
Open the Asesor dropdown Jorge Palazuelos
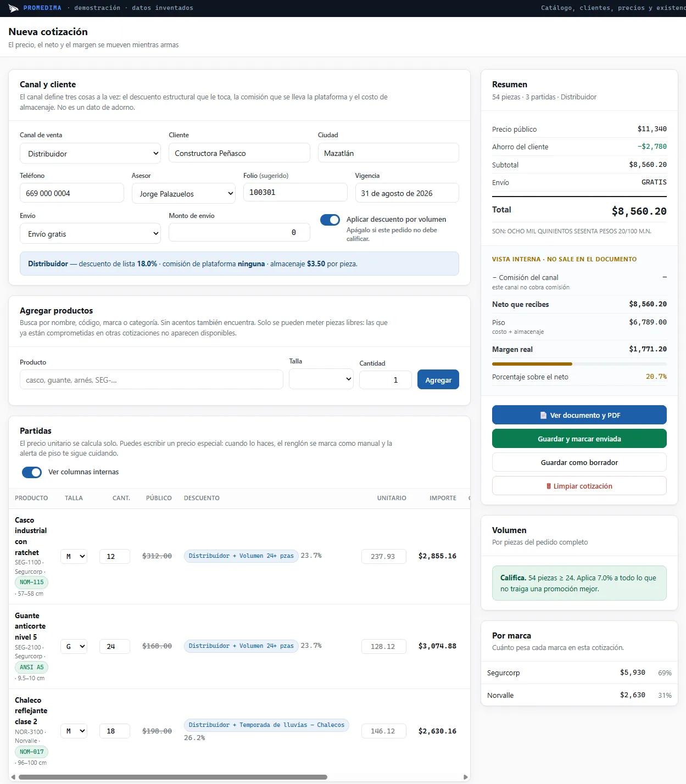tap(183, 194)
